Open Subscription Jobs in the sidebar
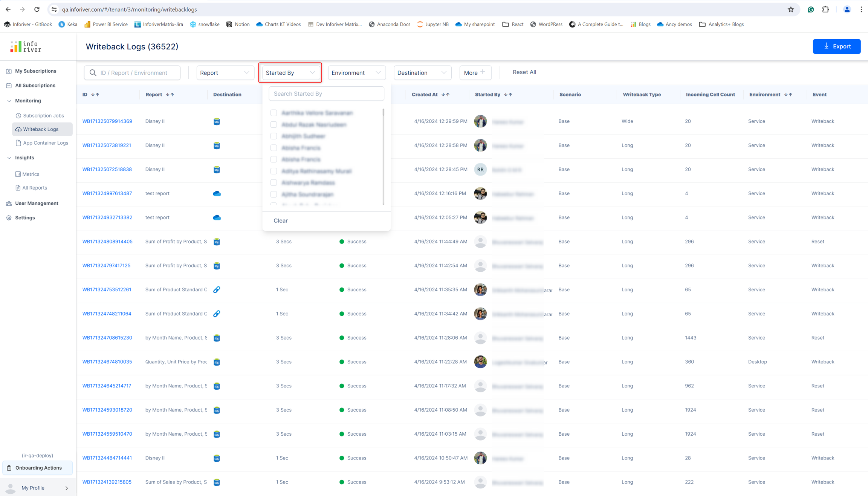The height and width of the screenshot is (496, 868). pos(43,116)
